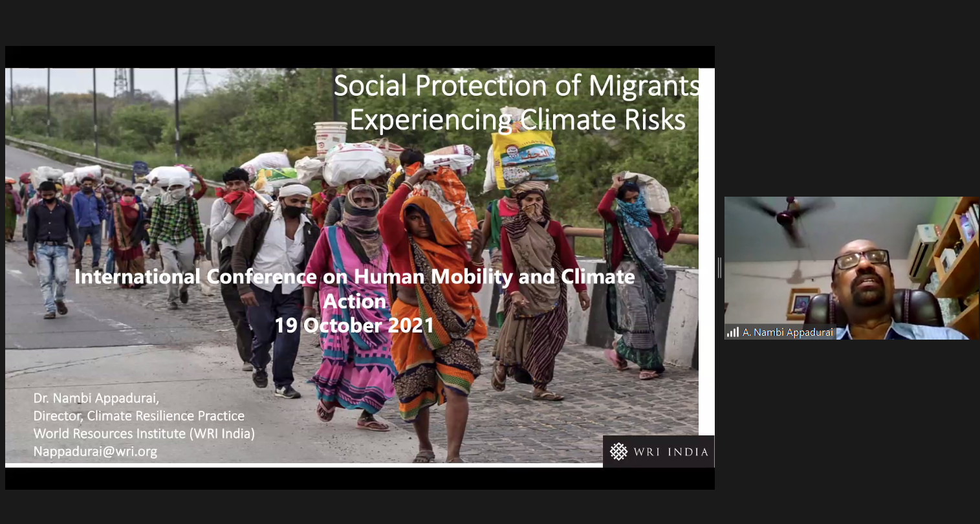Click the WRI INDIA wordmark text
The height and width of the screenshot is (524, 980).
(x=671, y=452)
